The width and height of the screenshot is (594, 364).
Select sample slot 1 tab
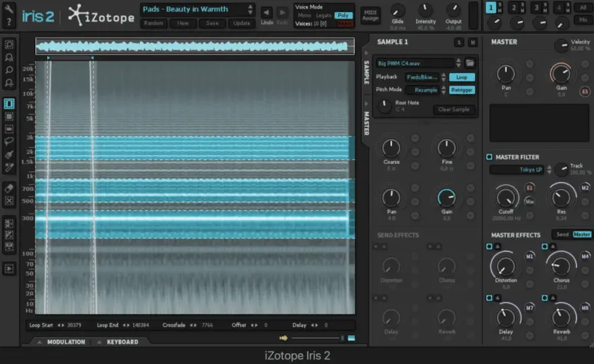[491, 7]
